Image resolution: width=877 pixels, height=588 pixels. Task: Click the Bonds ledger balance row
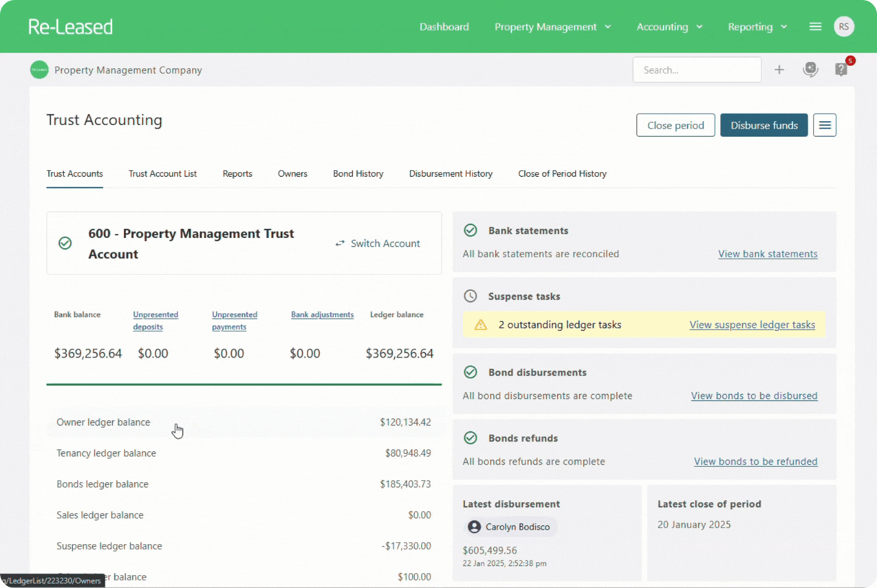pyautogui.click(x=244, y=484)
